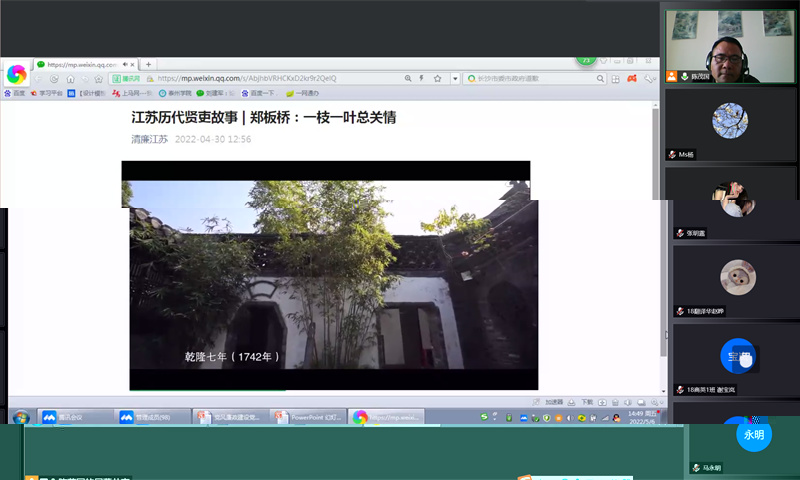
Task: Click the taskbar clock showing 14:49
Action: pyautogui.click(x=642, y=417)
